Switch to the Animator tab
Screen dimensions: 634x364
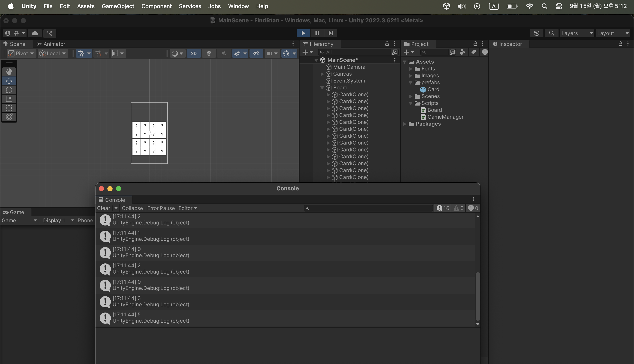(51, 44)
